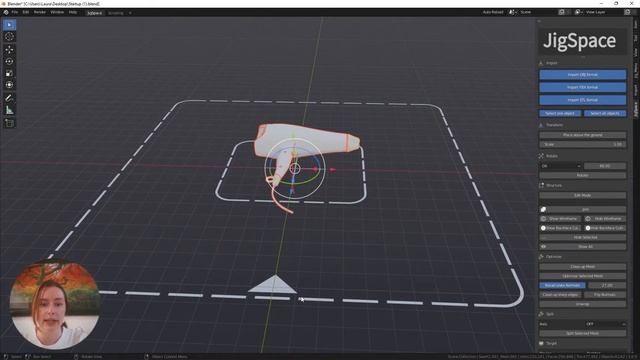Select the Move tool
Viewport: 640px width, 360px height.
(9, 50)
